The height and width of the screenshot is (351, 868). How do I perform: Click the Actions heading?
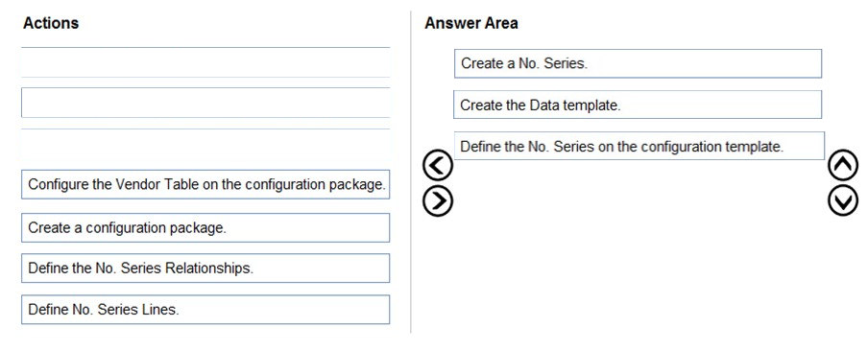click(x=51, y=23)
